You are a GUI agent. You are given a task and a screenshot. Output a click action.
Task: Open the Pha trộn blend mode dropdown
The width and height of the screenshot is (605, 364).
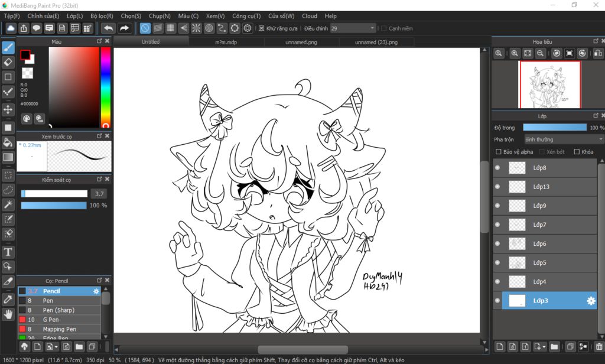click(x=563, y=139)
